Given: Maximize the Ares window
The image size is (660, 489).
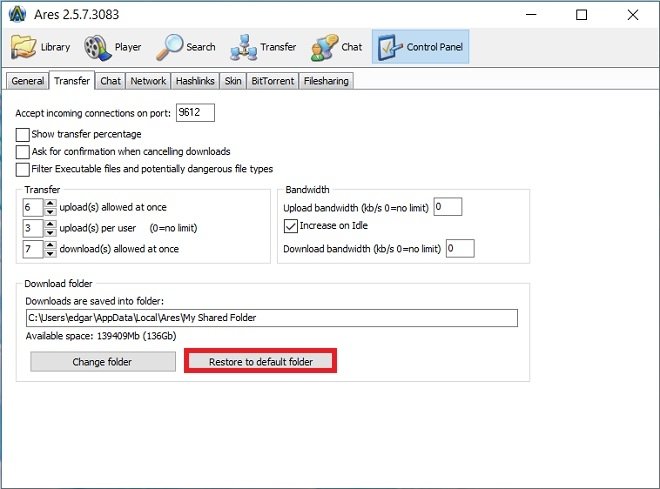Looking at the screenshot, I should (582, 15).
